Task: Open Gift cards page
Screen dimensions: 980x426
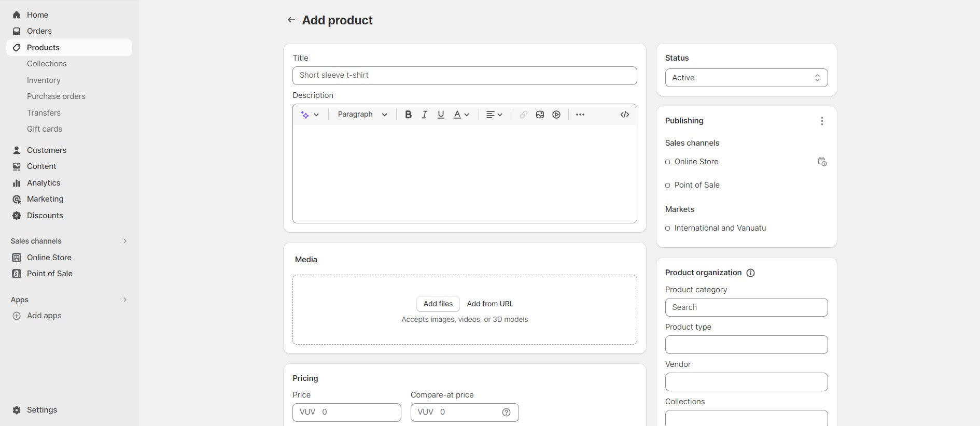Action: tap(45, 129)
